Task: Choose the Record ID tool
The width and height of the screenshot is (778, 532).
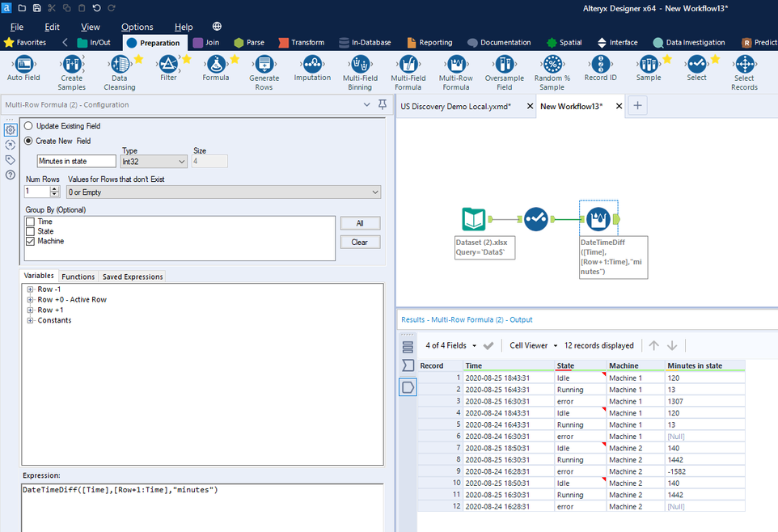Action: 600,65
